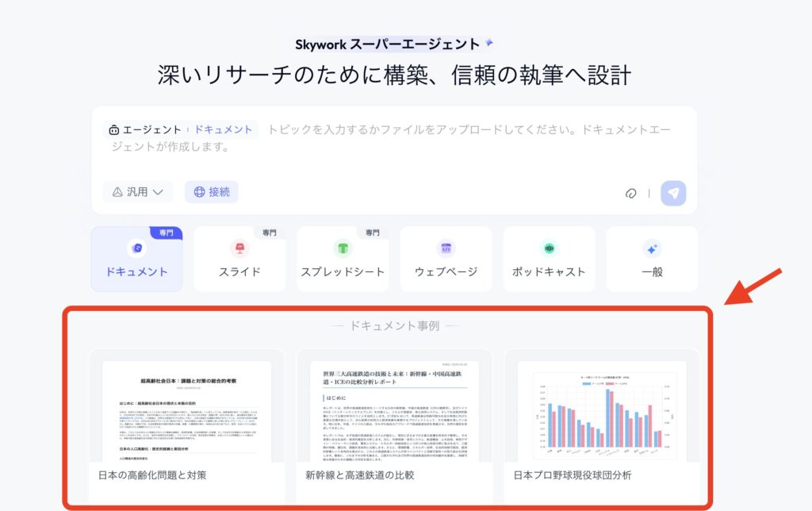Click the blue document icon
The height and width of the screenshot is (511, 812).
[136, 248]
